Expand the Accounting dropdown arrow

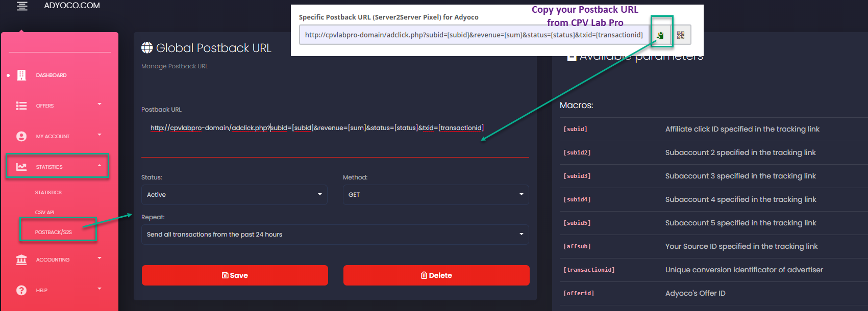coord(100,258)
